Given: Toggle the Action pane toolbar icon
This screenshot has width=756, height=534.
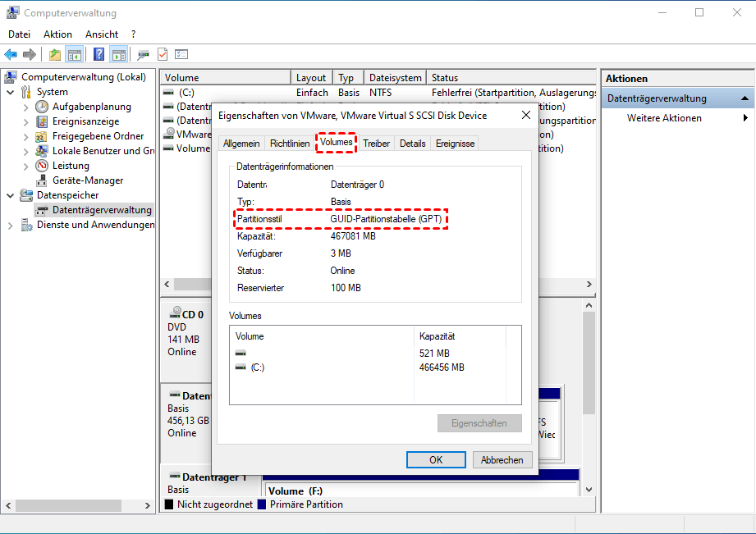Looking at the screenshot, I should (118, 54).
